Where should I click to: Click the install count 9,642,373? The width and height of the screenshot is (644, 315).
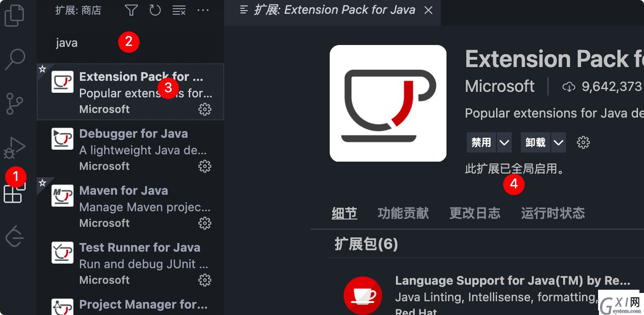[602, 86]
